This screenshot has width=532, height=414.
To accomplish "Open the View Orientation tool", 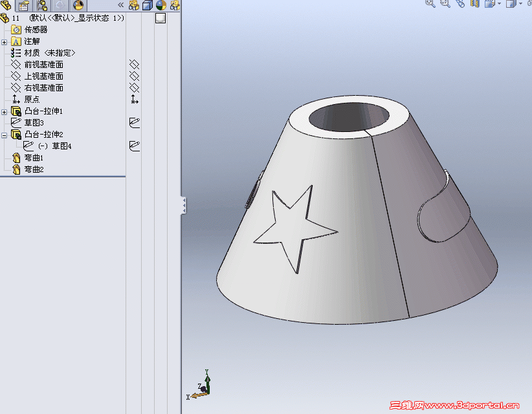I will pyautogui.click(x=489, y=5).
